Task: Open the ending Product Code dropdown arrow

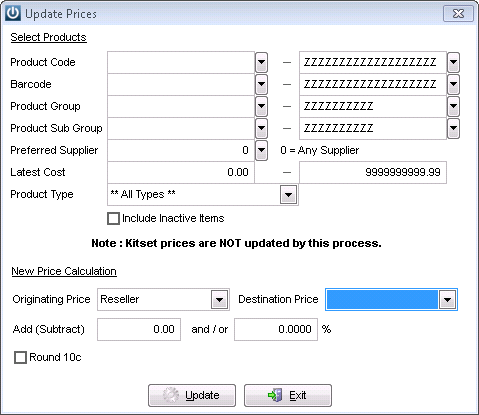Action: coord(453,62)
